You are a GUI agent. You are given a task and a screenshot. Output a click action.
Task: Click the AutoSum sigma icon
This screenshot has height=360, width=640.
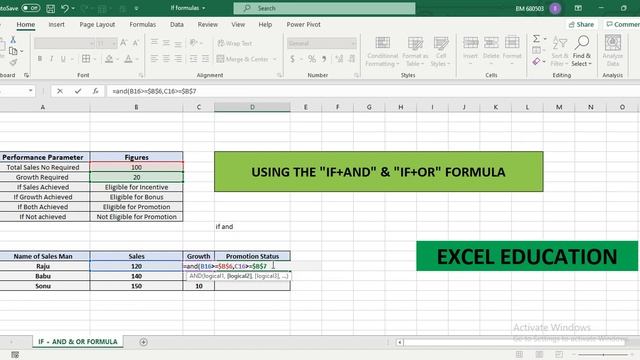click(x=536, y=39)
